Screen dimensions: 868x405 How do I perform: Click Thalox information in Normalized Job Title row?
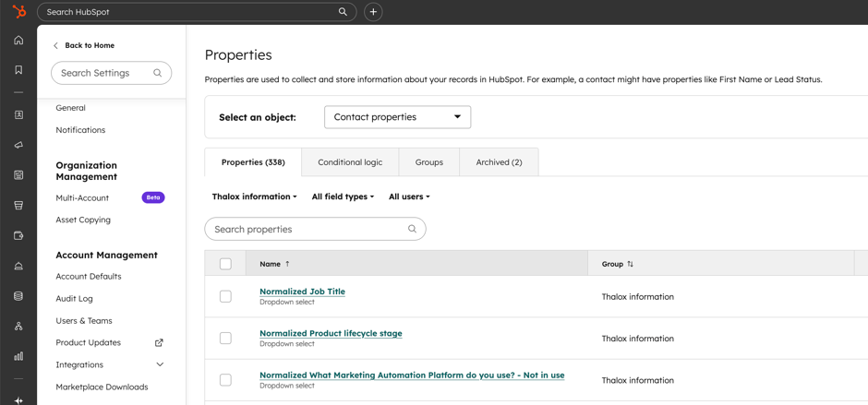[x=638, y=296]
